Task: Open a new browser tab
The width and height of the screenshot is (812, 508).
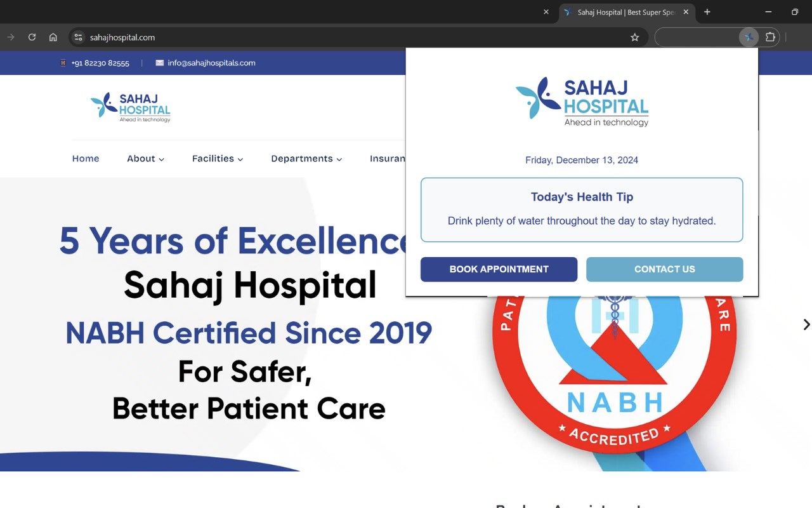Action: click(707, 12)
